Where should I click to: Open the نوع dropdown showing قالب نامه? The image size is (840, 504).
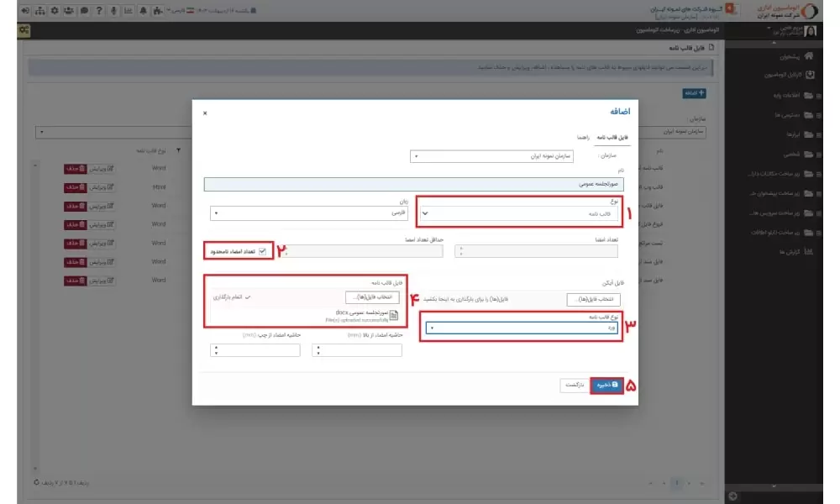click(x=518, y=213)
